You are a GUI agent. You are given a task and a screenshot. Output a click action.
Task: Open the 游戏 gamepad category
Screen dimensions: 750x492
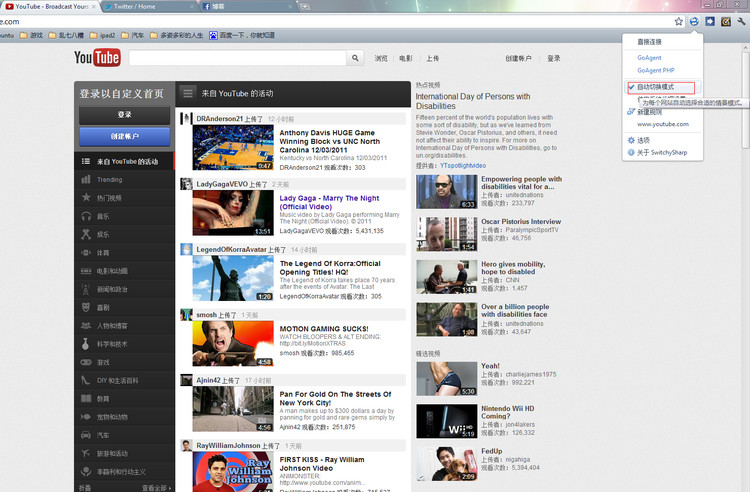tap(124, 362)
